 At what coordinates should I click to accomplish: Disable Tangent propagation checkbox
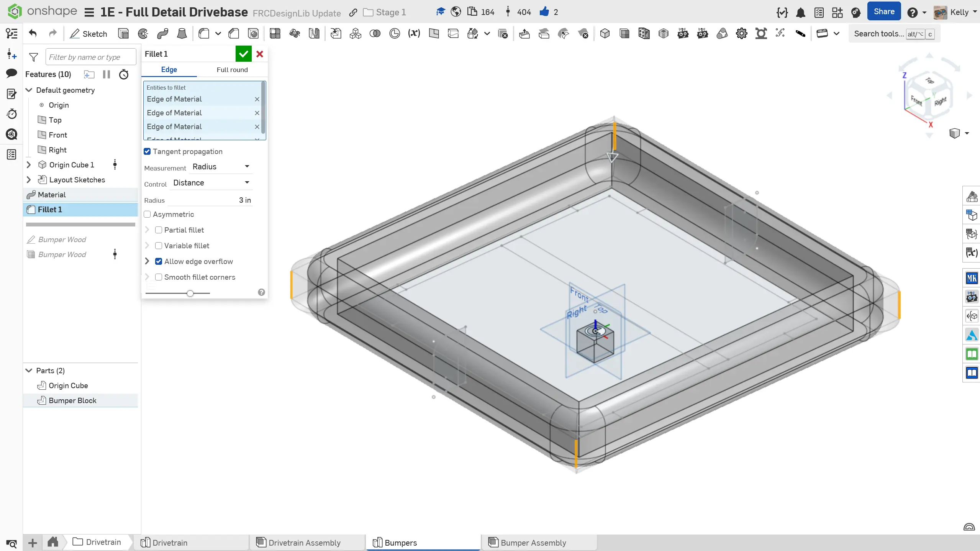point(147,151)
